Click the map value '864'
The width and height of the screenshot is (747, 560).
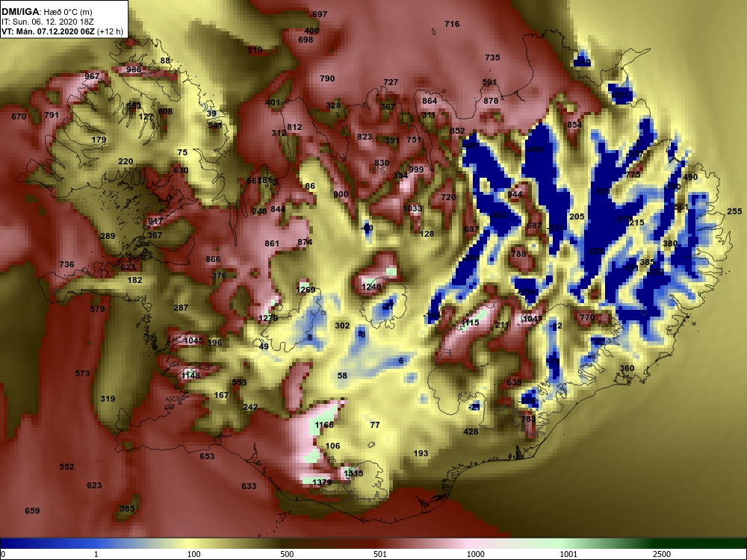tap(430, 101)
